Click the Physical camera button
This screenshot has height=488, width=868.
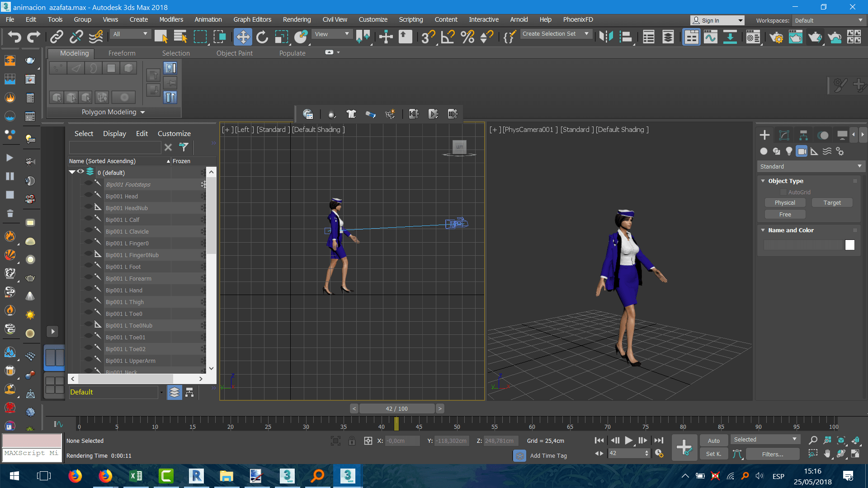784,203
